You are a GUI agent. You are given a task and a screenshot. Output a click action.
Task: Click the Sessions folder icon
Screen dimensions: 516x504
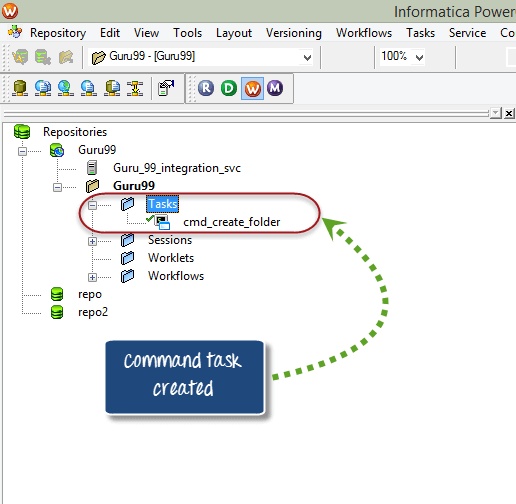click(127, 240)
